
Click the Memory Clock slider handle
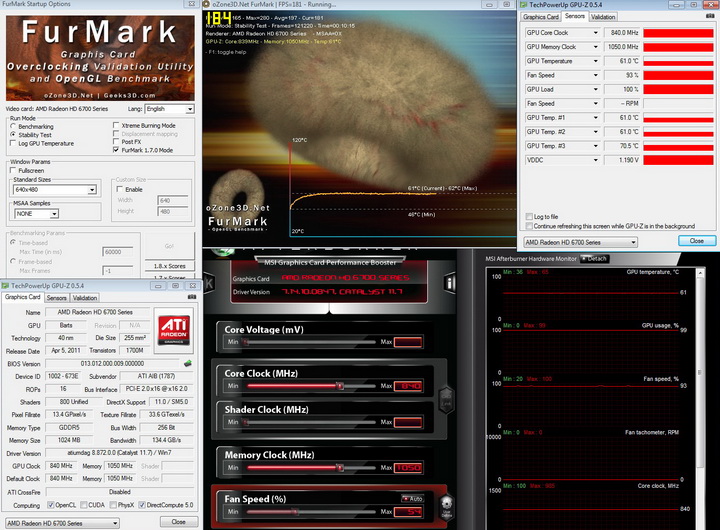pos(340,468)
